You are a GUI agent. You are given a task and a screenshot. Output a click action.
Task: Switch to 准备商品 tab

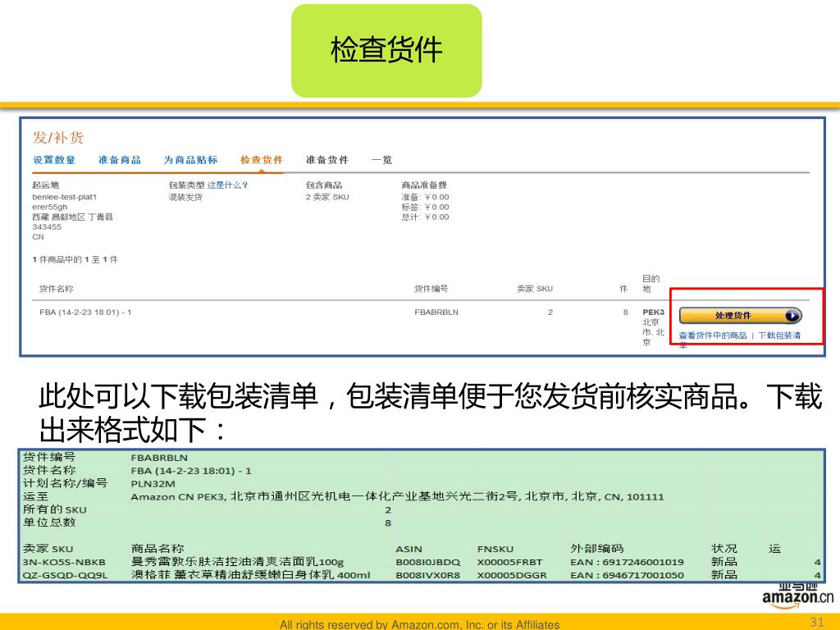tap(120, 160)
